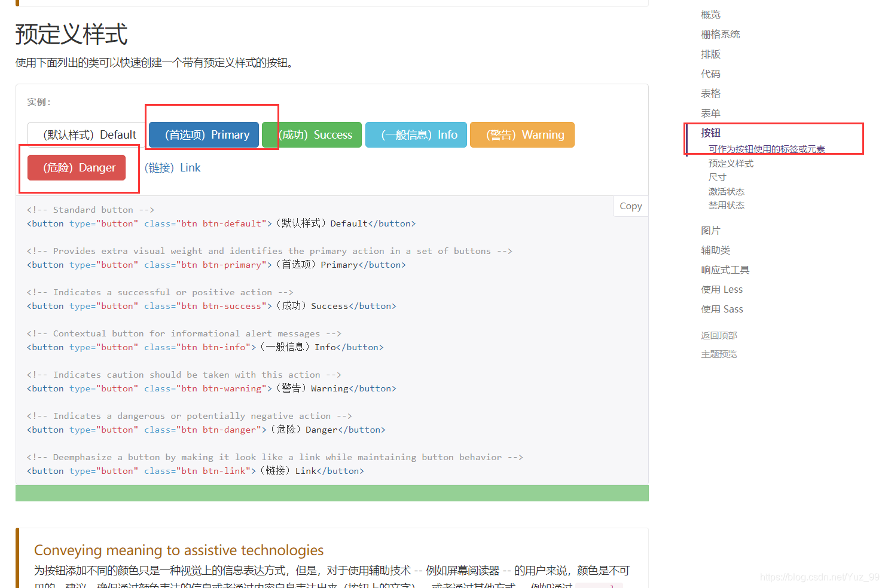
Task: Click the 实例: label in example box
Action: (39, 102)
